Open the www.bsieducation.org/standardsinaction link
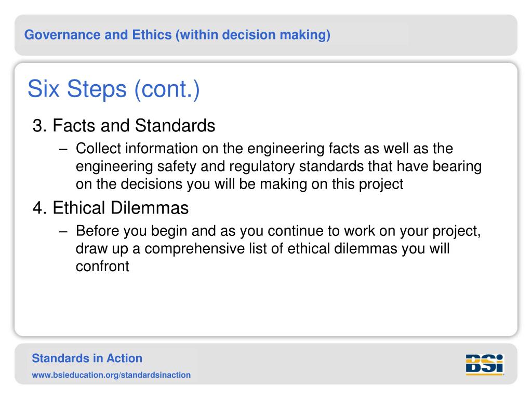 pyautogui.click(x=111, y=375)
